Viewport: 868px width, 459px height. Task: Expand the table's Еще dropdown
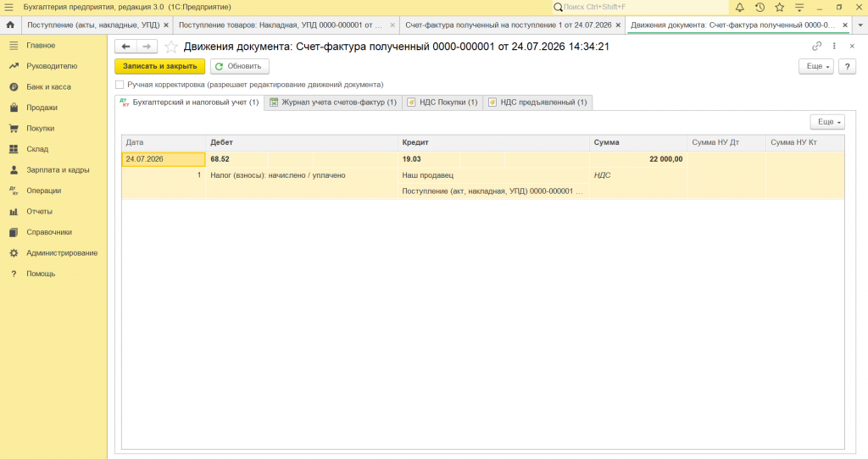point(827,122)
